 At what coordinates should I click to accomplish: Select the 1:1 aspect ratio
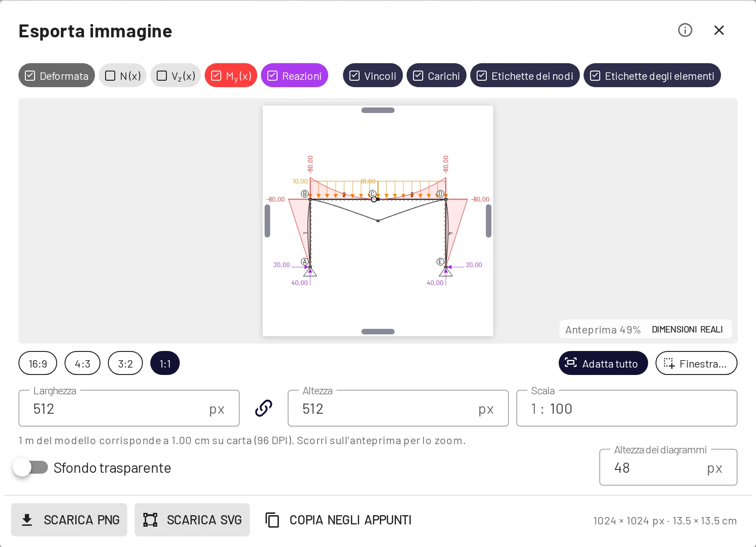coord(165,363)
